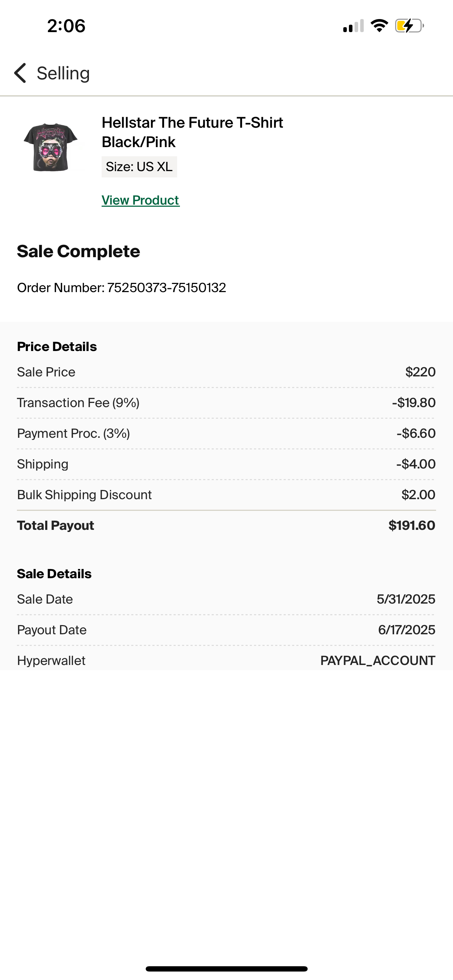Tap the Selling header label
The image size is (453, 980).
point(63,73)
